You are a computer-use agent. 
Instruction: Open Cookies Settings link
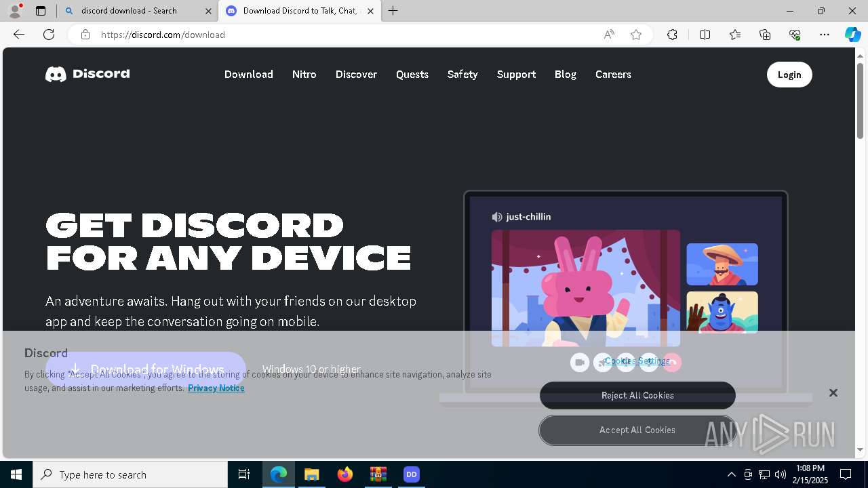637,361
